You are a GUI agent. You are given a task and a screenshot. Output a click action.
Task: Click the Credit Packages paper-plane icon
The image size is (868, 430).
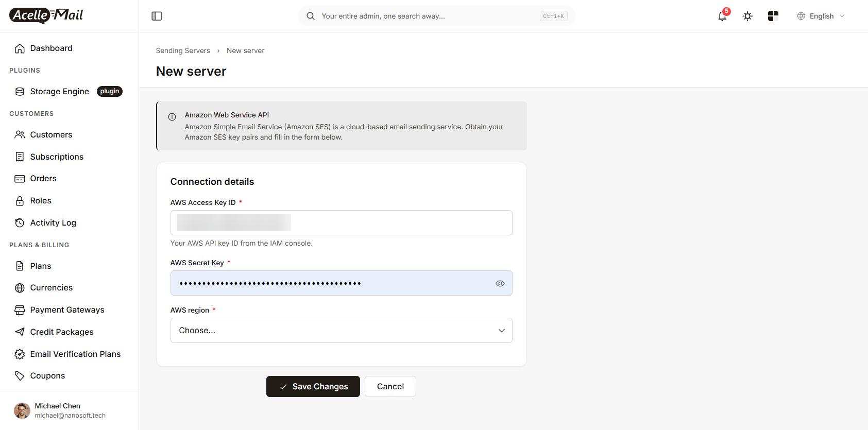20,332
